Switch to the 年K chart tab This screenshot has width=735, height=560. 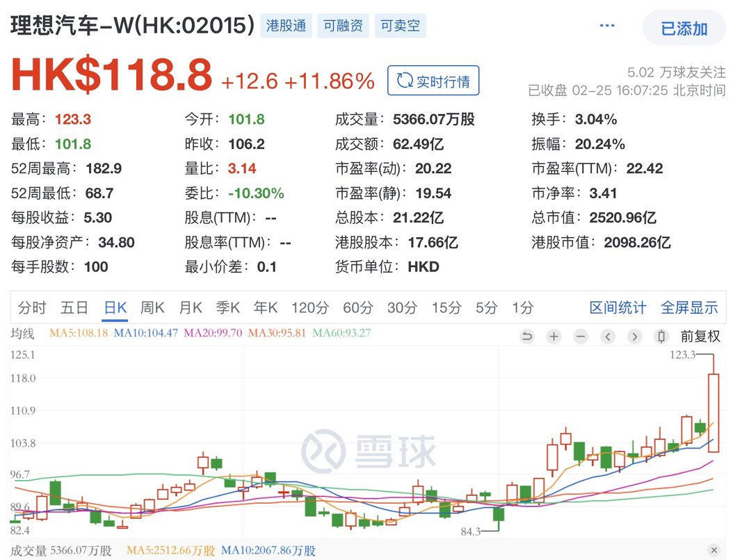point(266,307)
